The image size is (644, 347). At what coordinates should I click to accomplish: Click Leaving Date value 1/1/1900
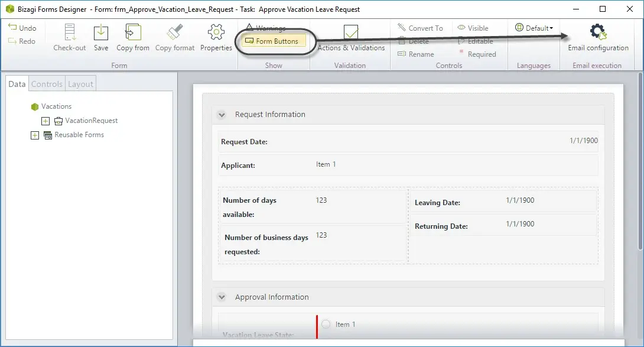(x=520, y=200)
